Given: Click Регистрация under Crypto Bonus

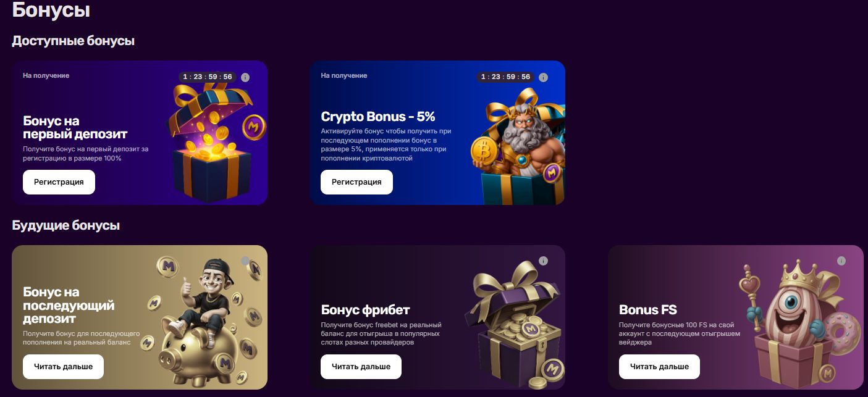Looking at the screenshot, I should (356, 182).
